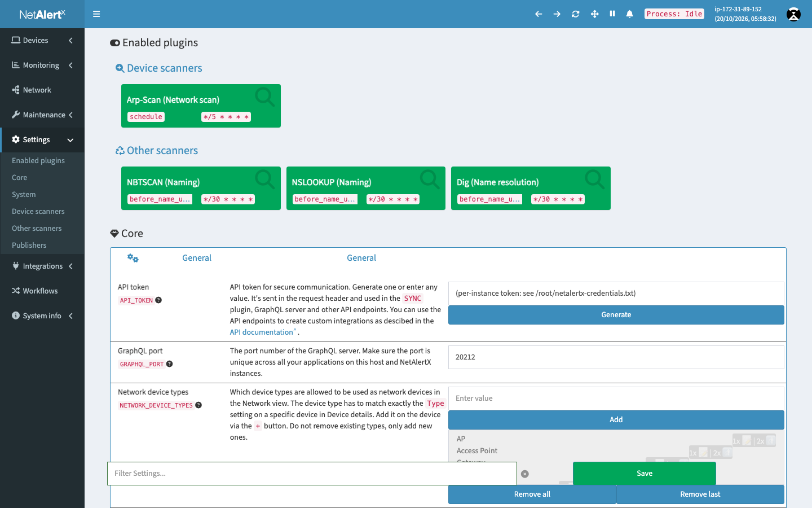Image resolution: width=812 pixels, height=508 pixels.
Task: Select Publishers submenu item
Action: [29, 246]
